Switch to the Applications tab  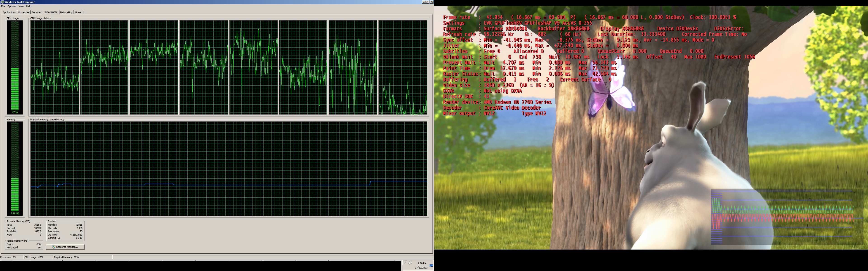pyautogui.click(x=9, y=12)
